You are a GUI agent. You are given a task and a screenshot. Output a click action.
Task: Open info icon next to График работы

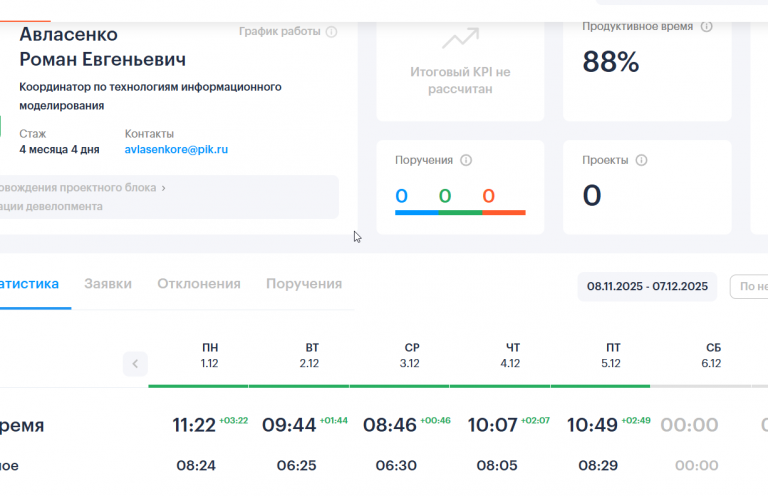332,32
